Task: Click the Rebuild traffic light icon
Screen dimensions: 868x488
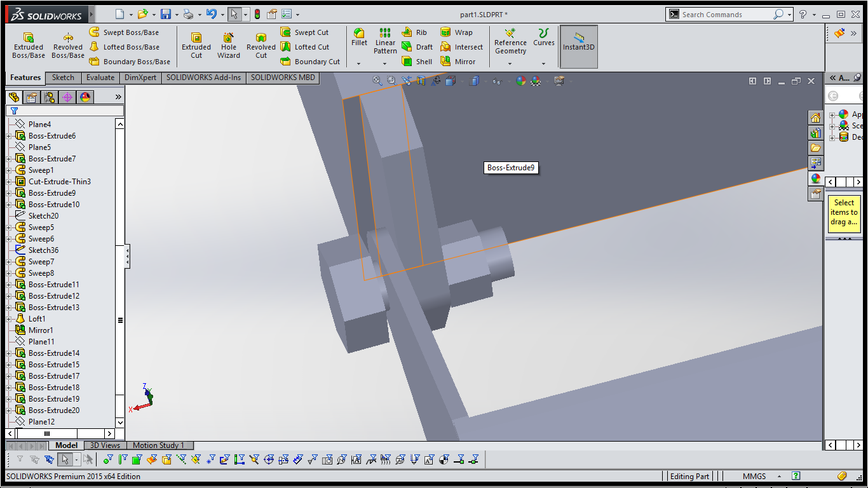Action: click(x=257, y=14)
